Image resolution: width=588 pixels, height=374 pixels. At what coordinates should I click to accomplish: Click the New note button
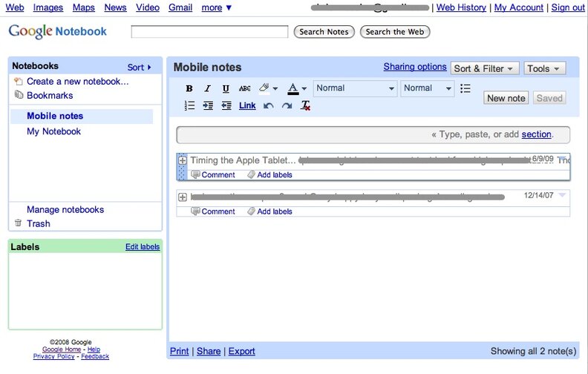[506, 98]
